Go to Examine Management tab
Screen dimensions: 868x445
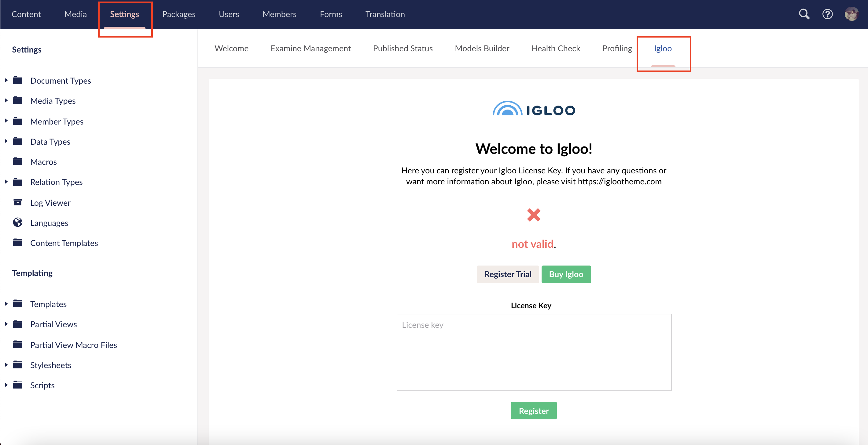[x=310, y=49]
